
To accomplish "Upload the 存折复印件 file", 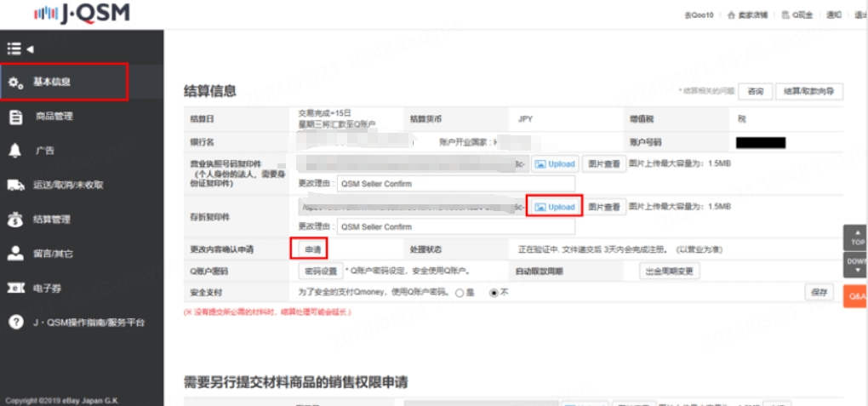I will 555,207.
